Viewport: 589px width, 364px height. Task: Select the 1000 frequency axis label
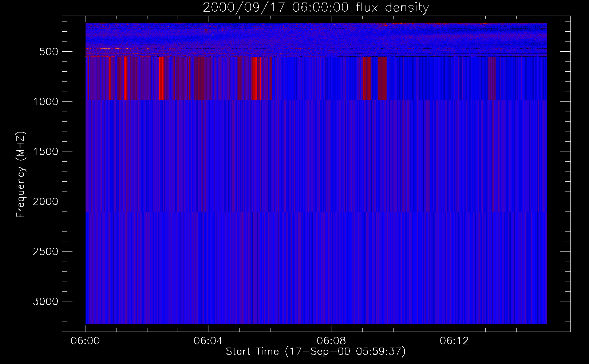[46, 102]
